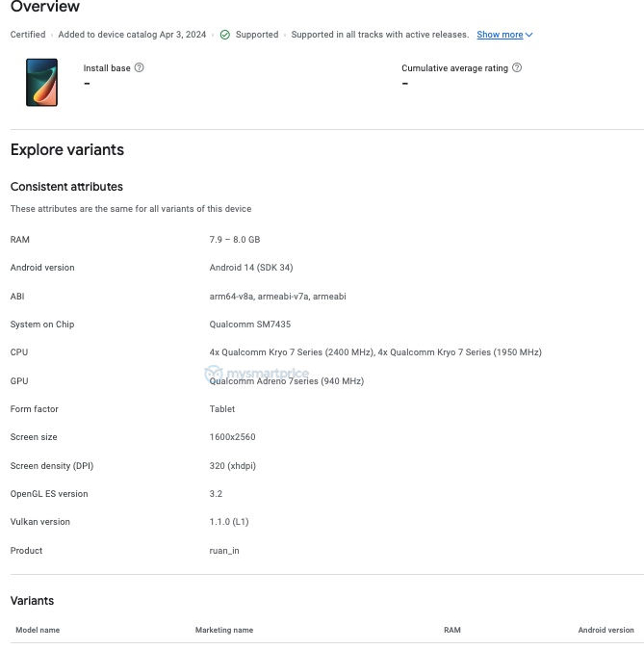Click the 1600x2560 screen size value
Image resolution: width=644 pixels, height=650 pixels.
click(x=232, y=437)
